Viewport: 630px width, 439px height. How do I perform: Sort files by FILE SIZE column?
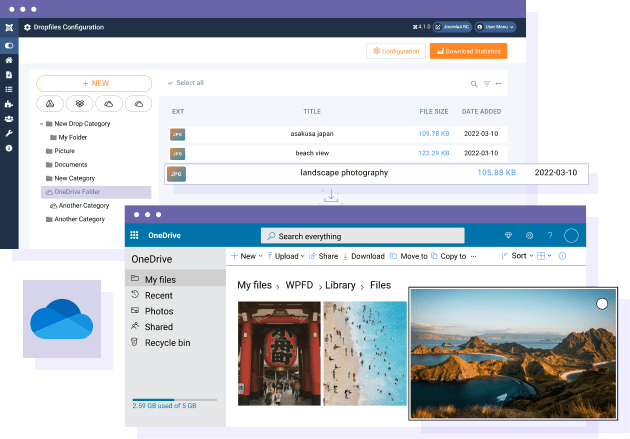(x=434, y=112)
